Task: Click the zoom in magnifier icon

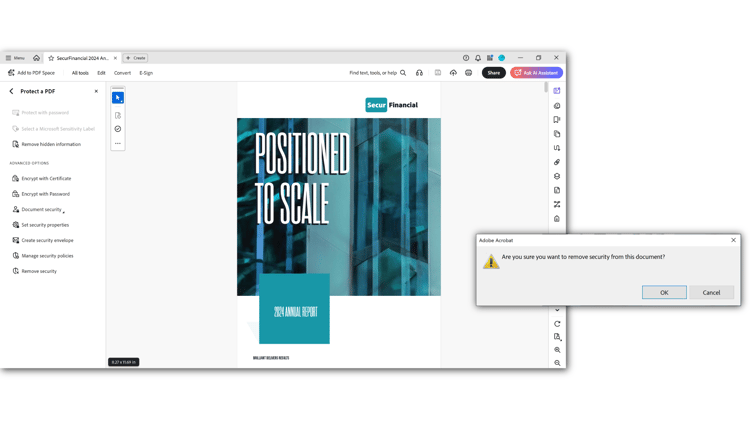Action: [557, 350]
